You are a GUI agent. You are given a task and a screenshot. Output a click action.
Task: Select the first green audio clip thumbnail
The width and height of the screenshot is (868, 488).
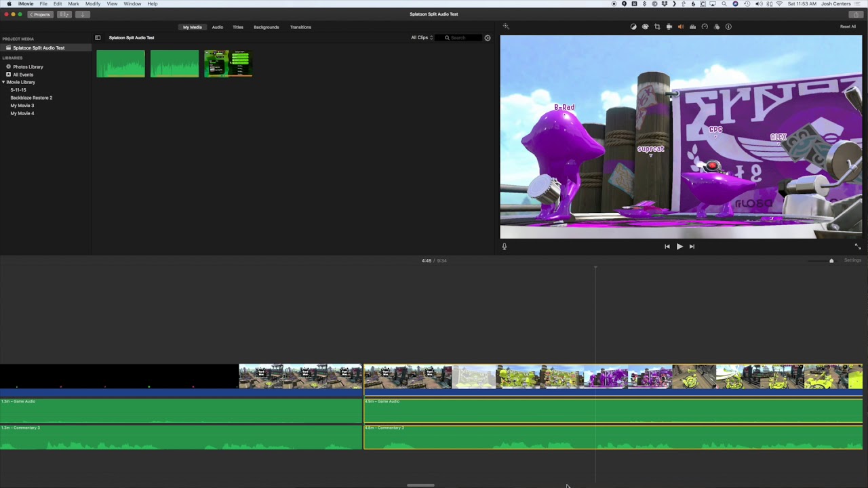pyautogui.click(x=121, y=64)
